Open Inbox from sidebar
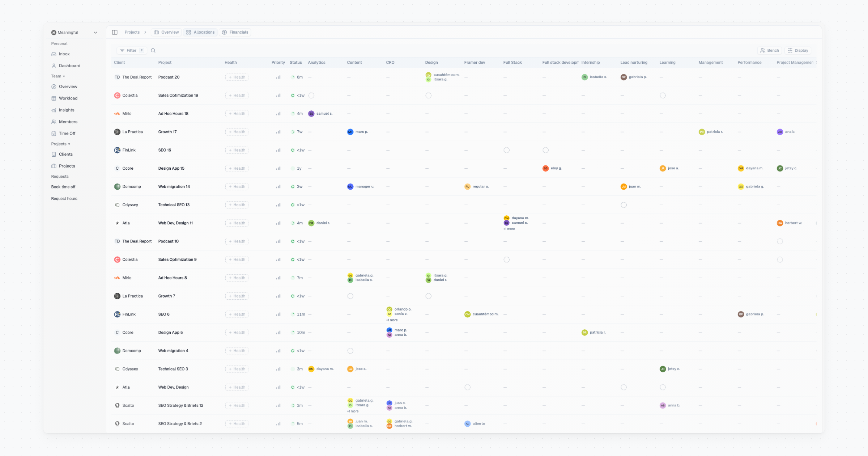Image resolution: width=868 pixels, height=456 pixels. [x=64, y=54]
